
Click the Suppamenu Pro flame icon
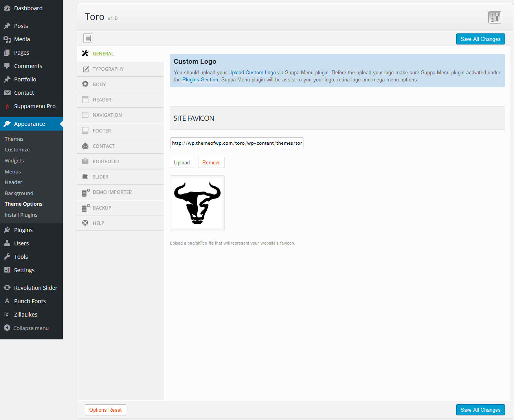click(x=7, y=106)
